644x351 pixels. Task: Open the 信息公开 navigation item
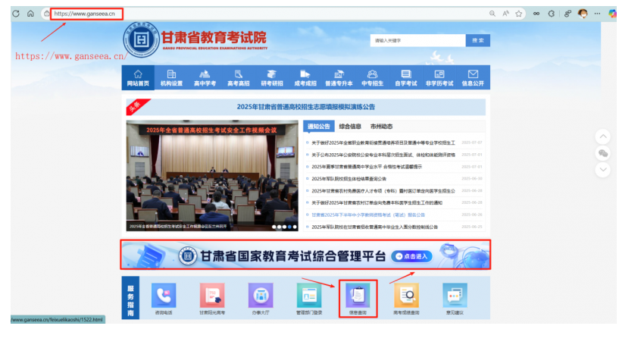click(x=473, y=78)
